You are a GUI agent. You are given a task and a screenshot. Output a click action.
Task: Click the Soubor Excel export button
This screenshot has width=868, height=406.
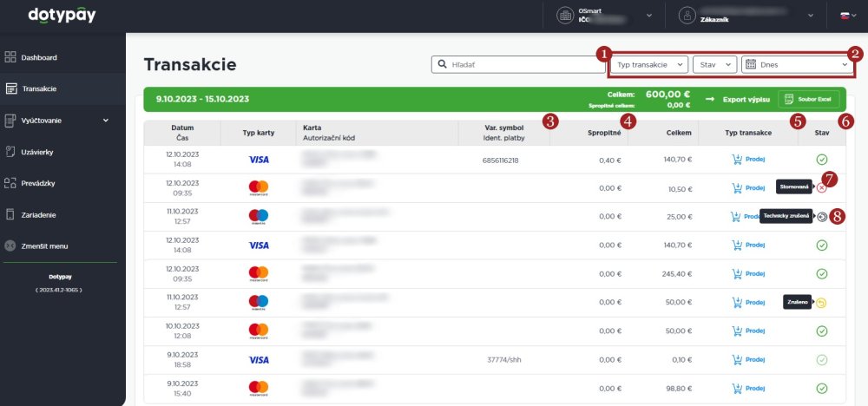pyautogui.click(x=808, y=100)
